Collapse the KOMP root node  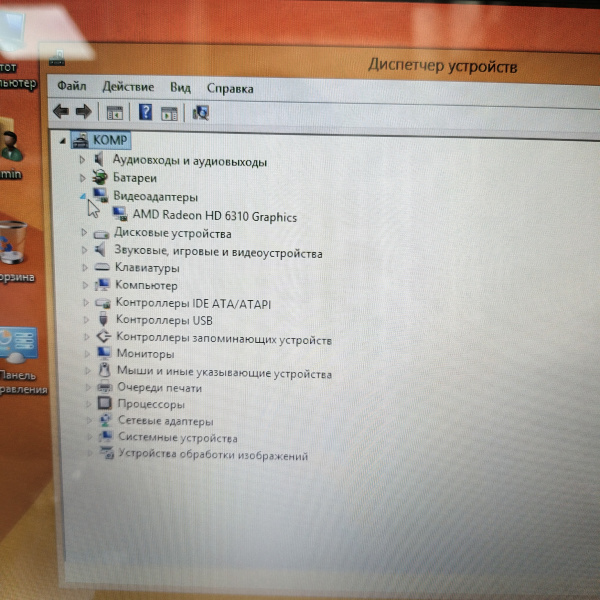pyautogui.click(x=63, y=141)
